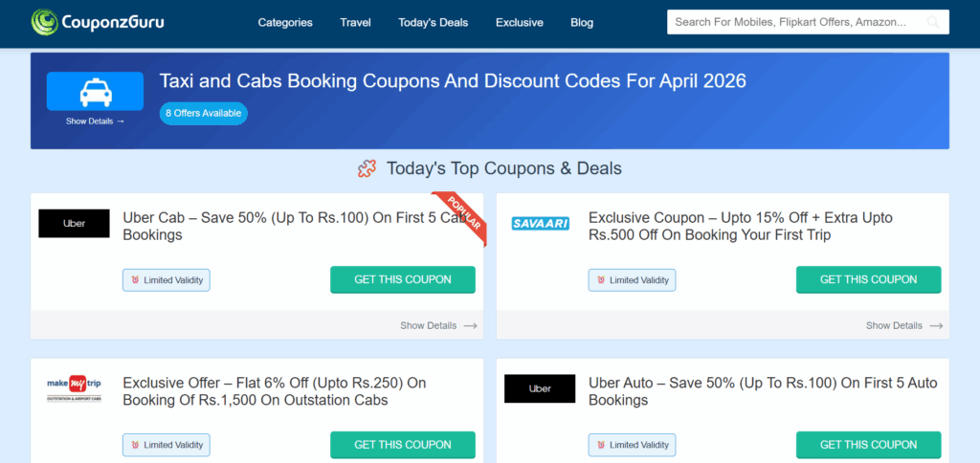Expand Show Details under the taxi icon
This screenshot has width=980, height=463.
click(95, 121)
